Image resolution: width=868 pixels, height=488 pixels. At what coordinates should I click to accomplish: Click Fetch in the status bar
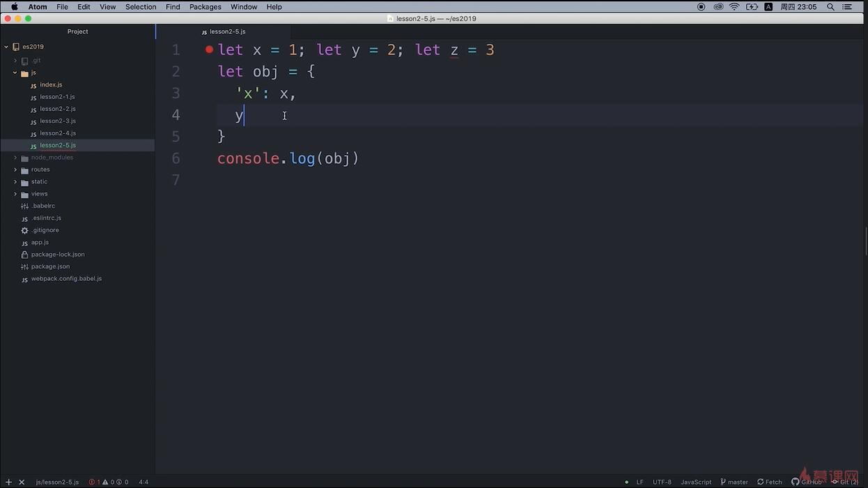pyautogui.click(x=770, y=482)
